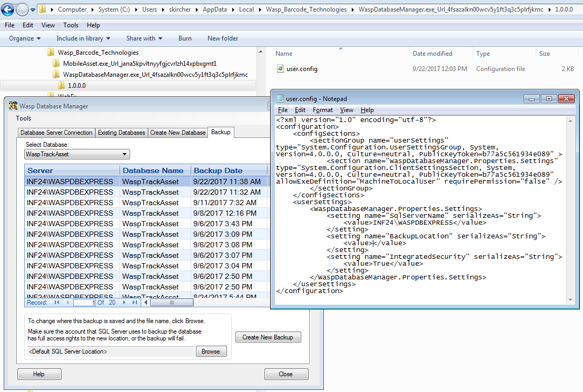The width and height of the screenshot is (583, 392).
Task: Open the Select Database combo box
Action: click(77, 154)
